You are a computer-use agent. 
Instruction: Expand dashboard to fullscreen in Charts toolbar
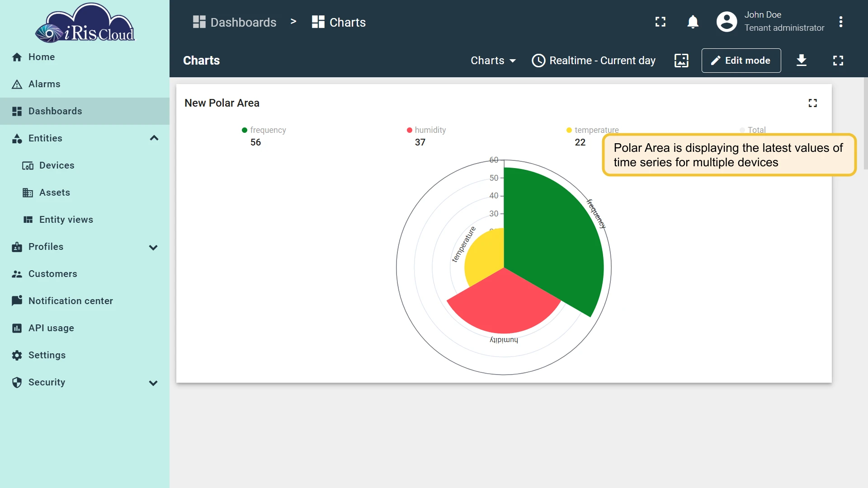pyautogui.click(x=838, y=61)
